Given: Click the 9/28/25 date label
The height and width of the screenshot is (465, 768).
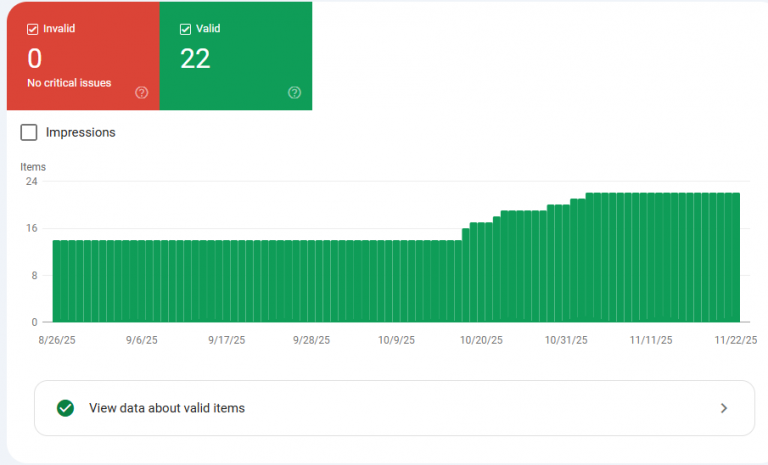Looking at the screenshot, I should point(312,340).
